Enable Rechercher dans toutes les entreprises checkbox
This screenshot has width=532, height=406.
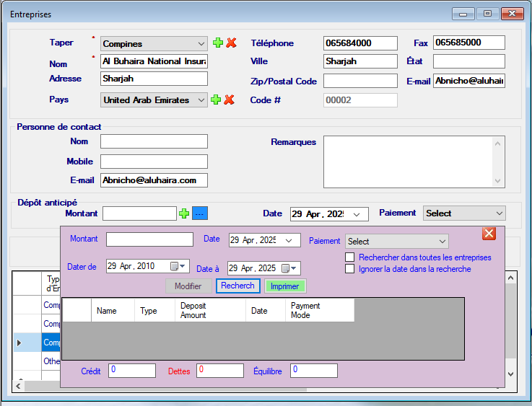350,257
